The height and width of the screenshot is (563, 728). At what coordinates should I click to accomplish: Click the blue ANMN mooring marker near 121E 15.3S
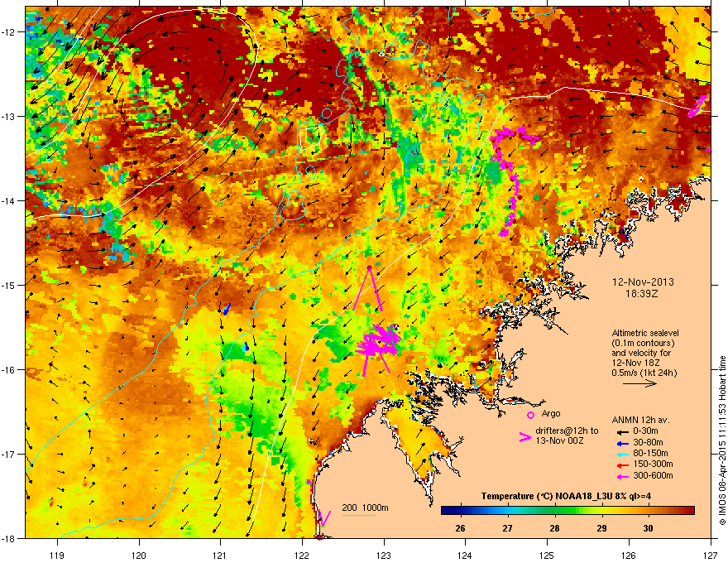(226, 310)
